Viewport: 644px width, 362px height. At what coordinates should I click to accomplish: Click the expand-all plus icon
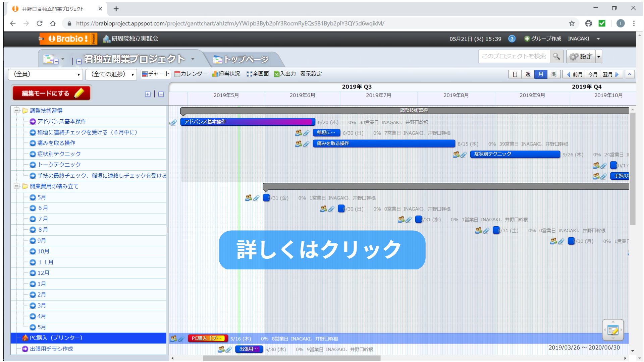click(148, 94)
